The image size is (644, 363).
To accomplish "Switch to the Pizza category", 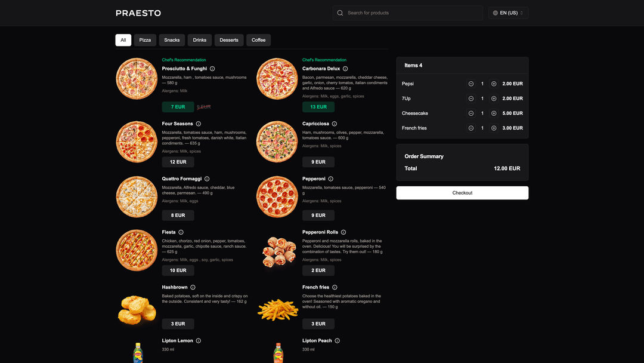I will tap(145, 40).
